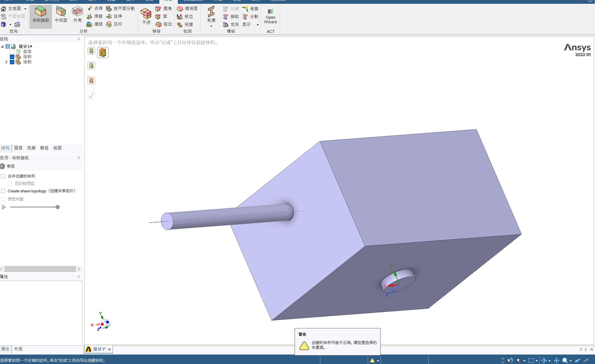Select the 短边 (Short Edges) tool
The width and height of the screenshot is (595, 364).
163,24
